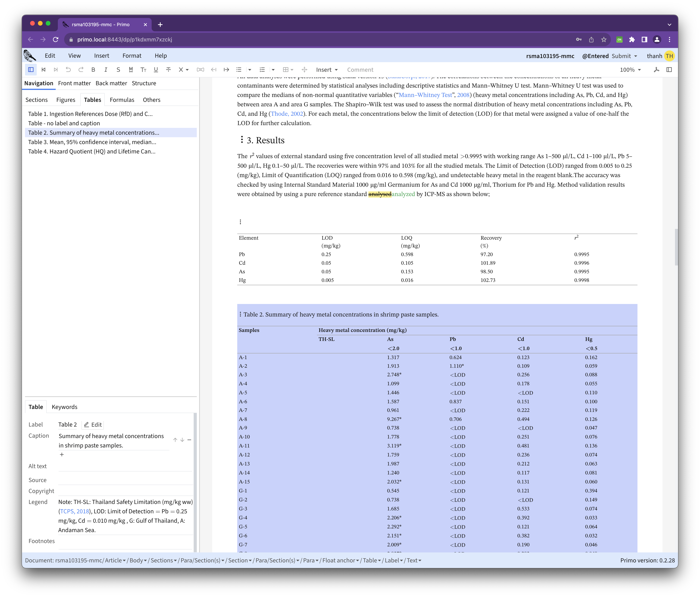Click the bulleted list icon
Screen dimensions: 700x597
click(x=239, y=70)
